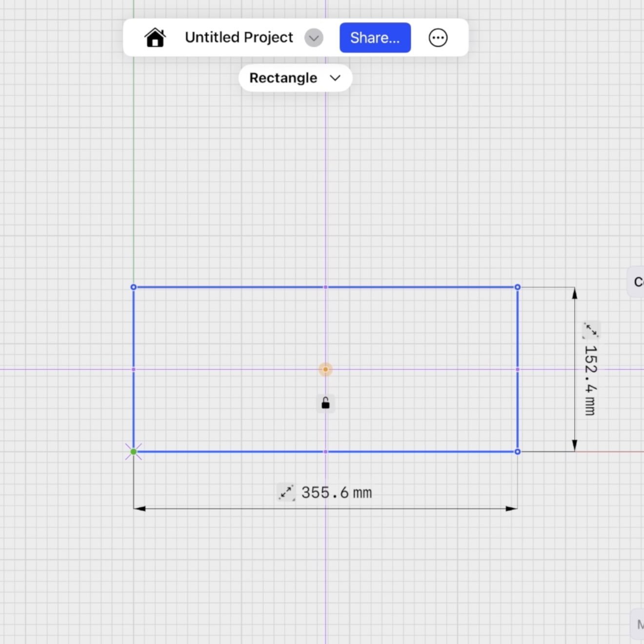Open the Rectangle tool dropdown chevron
Image resolution: width=644 pixels, height=644 pixels.
point(335,78)
